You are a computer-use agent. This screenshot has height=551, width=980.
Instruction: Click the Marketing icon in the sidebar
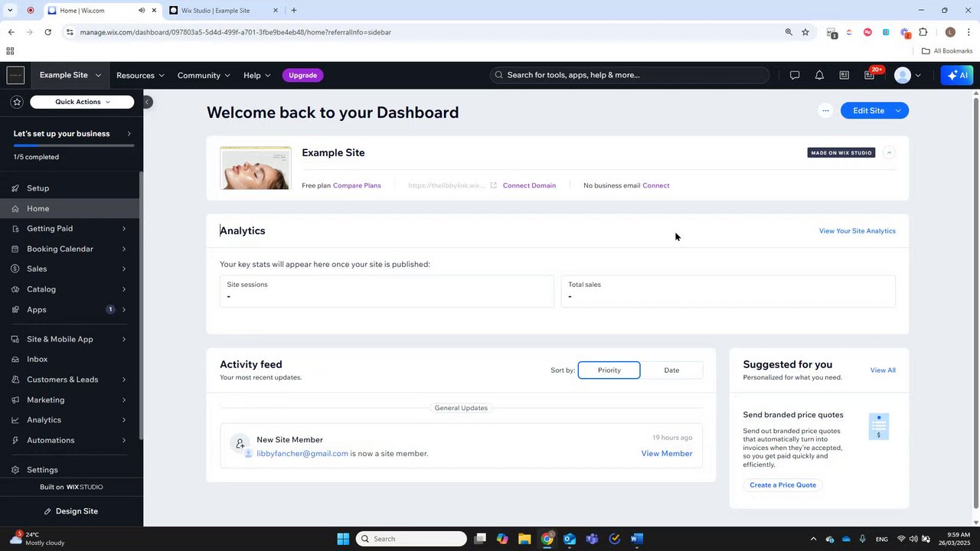[15, 399]
